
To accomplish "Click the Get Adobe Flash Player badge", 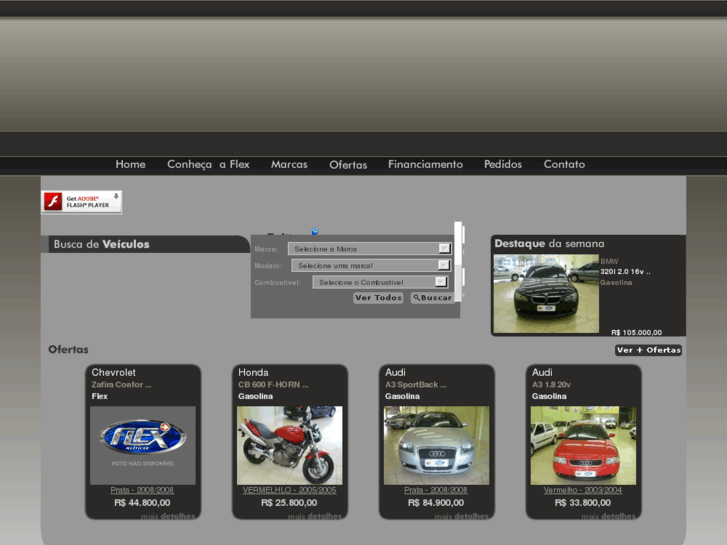I will 82,202.
